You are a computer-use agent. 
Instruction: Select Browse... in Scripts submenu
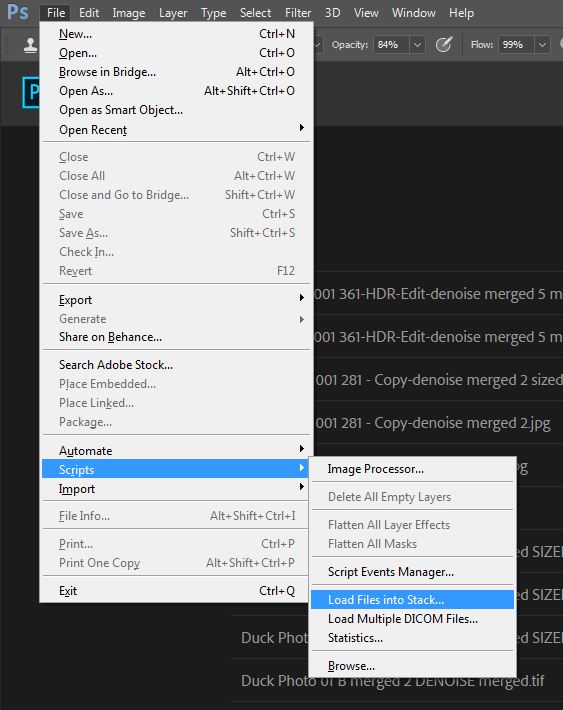tap(412, 666)
